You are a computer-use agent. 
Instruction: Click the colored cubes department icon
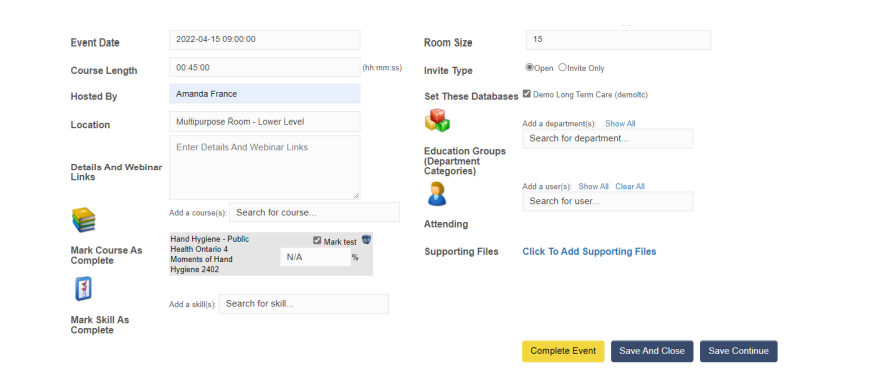pyautogui.click(x=437, y=120)
